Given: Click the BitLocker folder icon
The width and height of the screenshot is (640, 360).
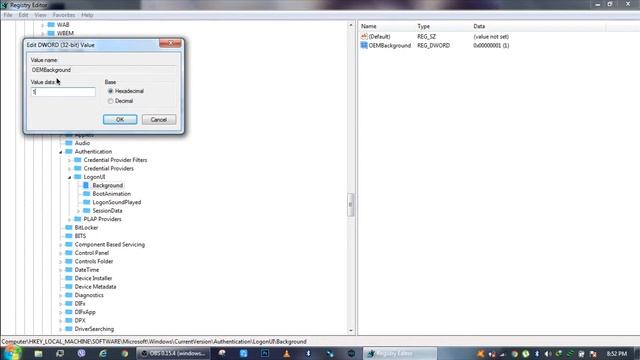Looking at the screenshot, I should coord(69,227).
